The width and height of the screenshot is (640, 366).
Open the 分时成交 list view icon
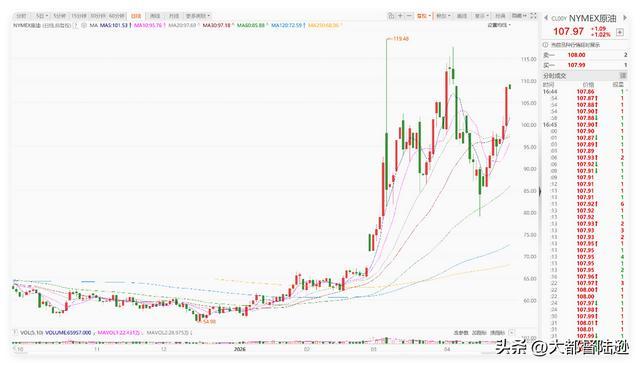623,75
